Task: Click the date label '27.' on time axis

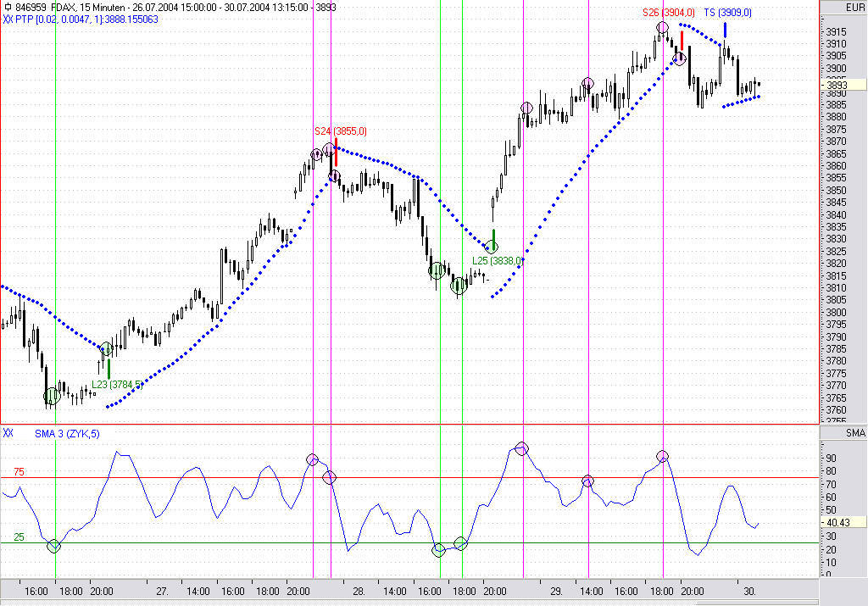Action: click(162, 591)
